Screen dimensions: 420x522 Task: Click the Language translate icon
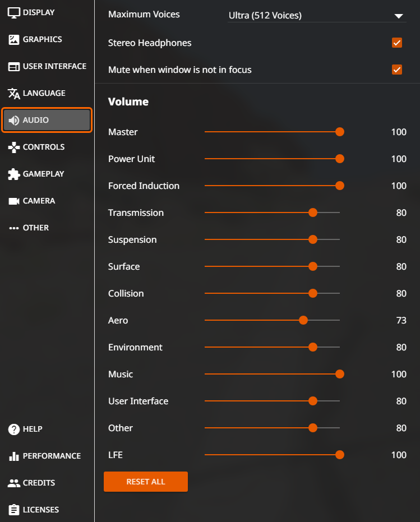(x=13, y=94)
